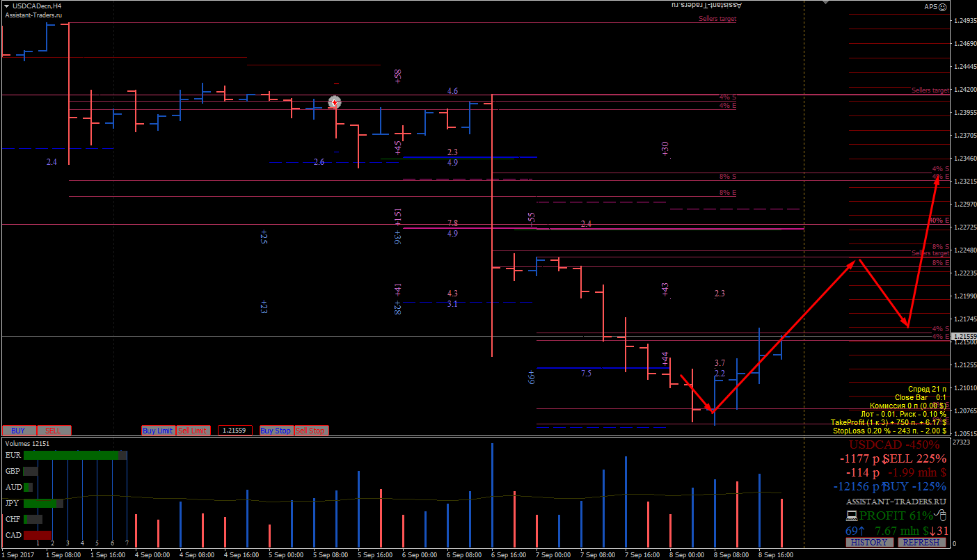Click the 7.8 level label on chart
Viewport: 977px width, 560px height.
pyautogui.click(x=452, y=223)
